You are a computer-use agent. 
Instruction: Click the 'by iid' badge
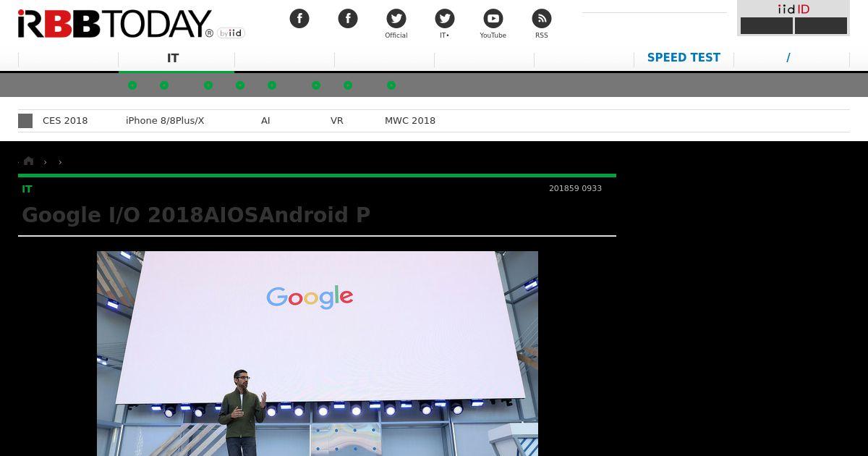231,33
